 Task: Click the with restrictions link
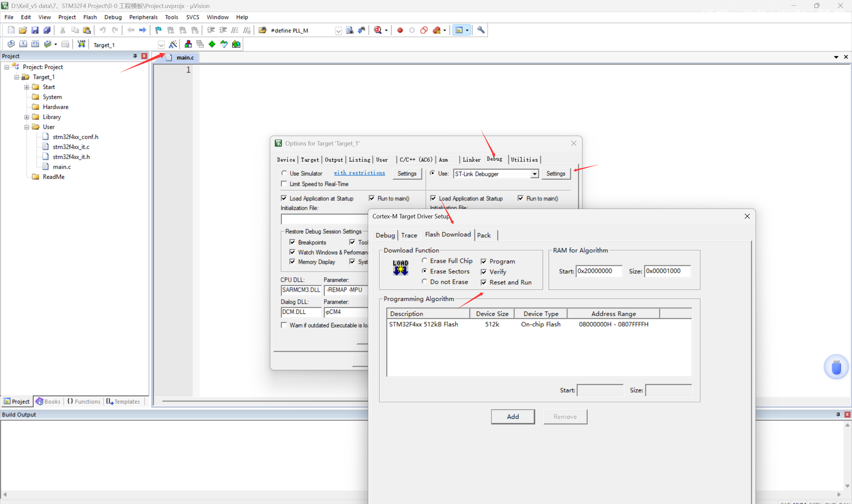(x=359, y=173)
